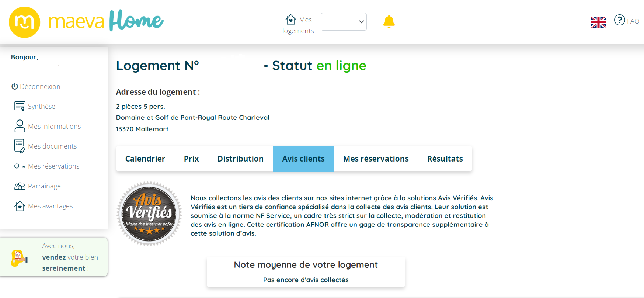Image resolution: width=644 pixels, height=298 pixels.
Task: Click the Mes informations person icon
Action: click(x=20, y=126)
